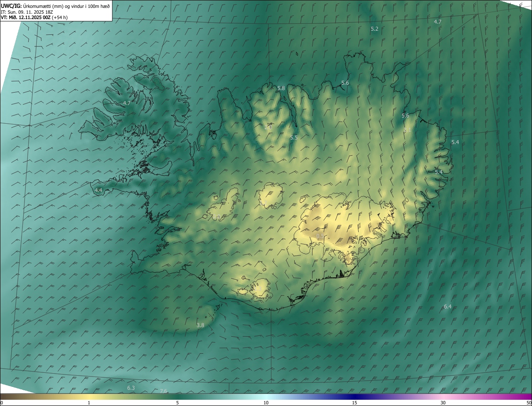The height and width of the screenshot is (406, 532).
Task: Click the precipitable water color scale bar
Action: click(266, 396)
